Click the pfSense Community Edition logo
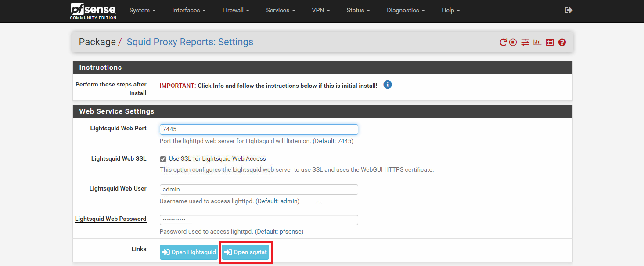The width and height of the screenshot is (644, 266). [x=93, y=11]
